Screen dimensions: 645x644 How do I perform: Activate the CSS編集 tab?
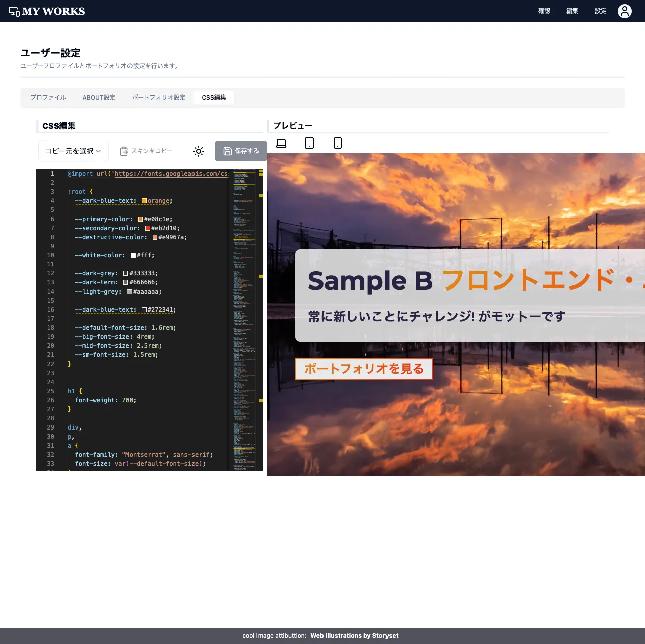[214, 97]
